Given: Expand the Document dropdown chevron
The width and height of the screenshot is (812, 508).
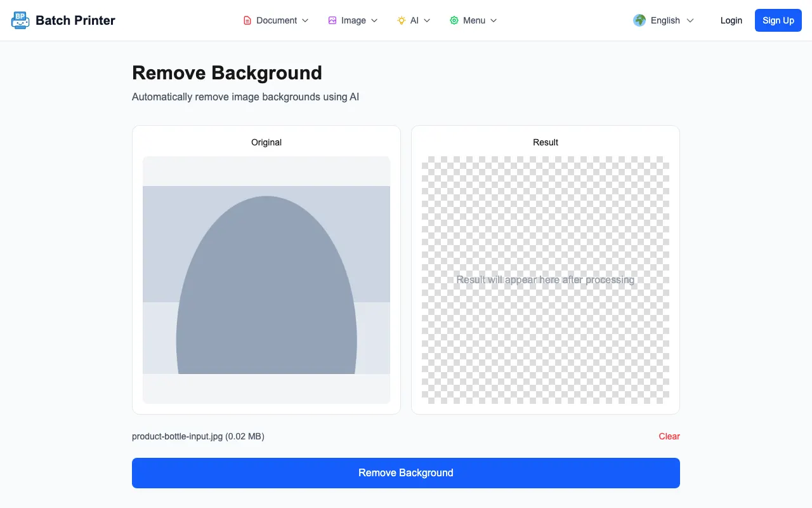Looking at the screenshot, I should (305, 20).
